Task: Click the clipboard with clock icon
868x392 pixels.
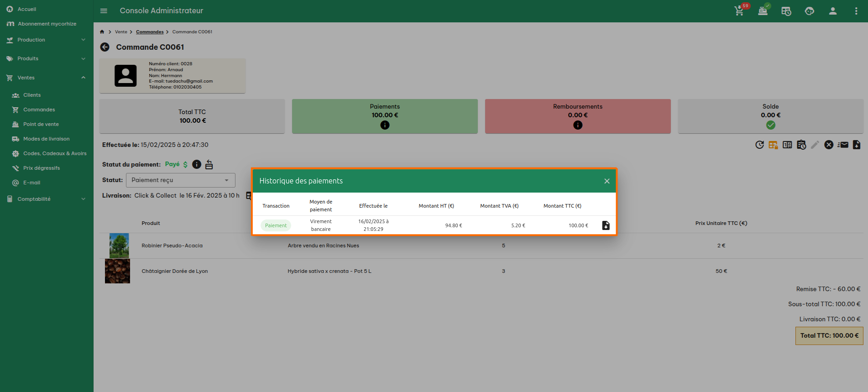Action: [801, 145]
